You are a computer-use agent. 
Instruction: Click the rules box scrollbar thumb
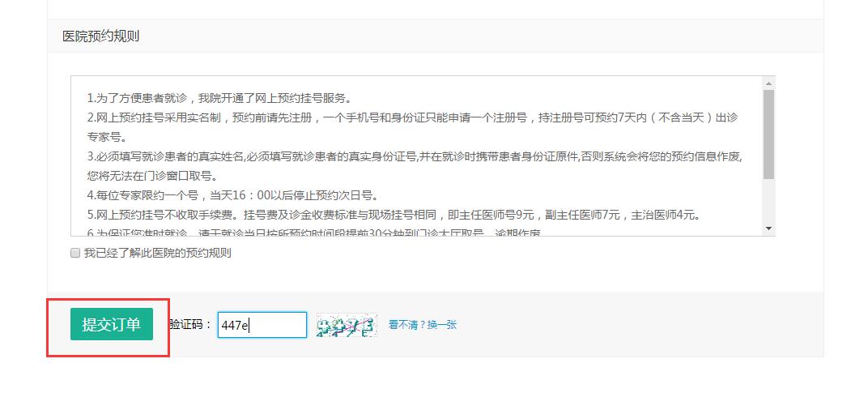tap(768, 134)
